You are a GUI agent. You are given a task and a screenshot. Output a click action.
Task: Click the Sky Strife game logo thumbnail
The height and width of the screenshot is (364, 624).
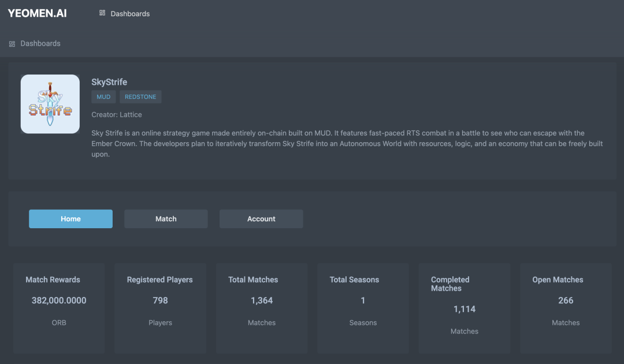[x=50, y=104]
